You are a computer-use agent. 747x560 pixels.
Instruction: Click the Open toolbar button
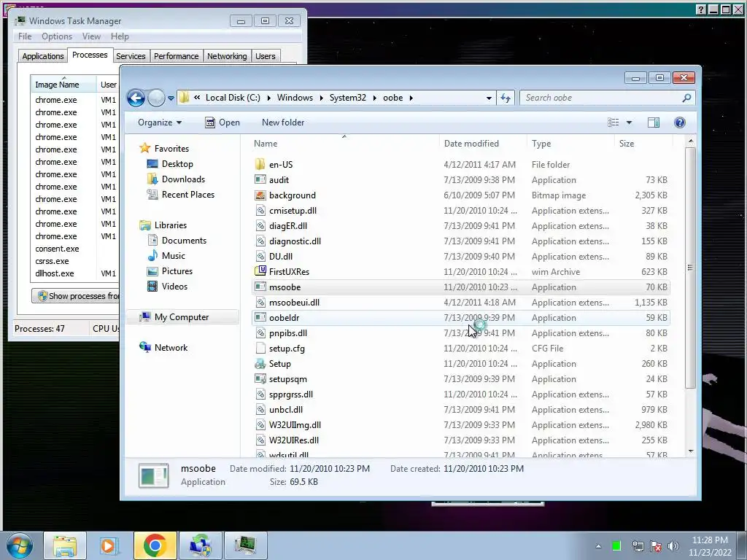222,122
